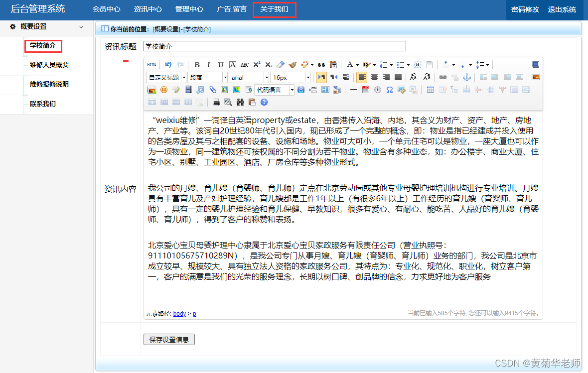Attach a file using the paperclip icon
588x373 pixels.
coord(213,90)
